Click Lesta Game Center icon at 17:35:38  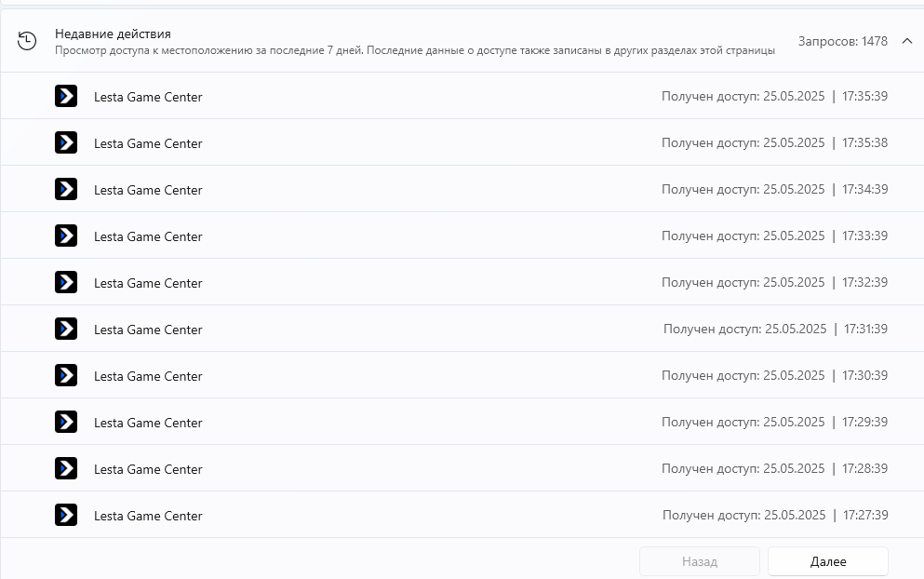pos(66,142)
